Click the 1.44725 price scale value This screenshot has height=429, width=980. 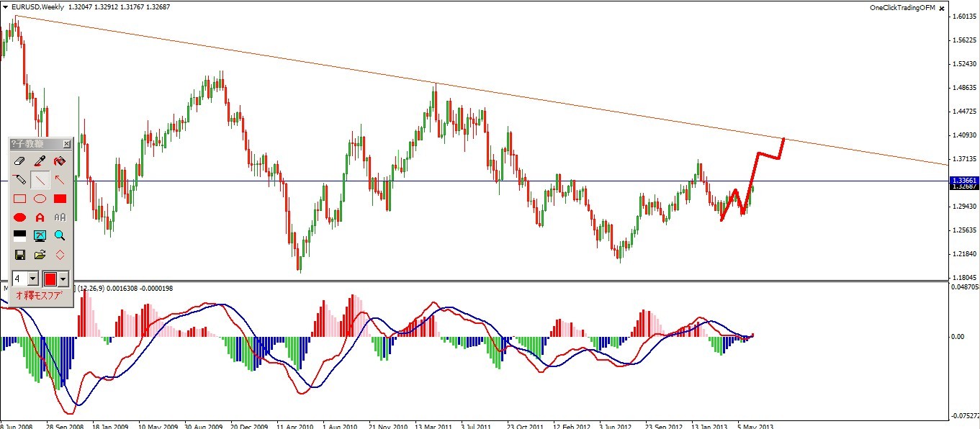point(964,112)
